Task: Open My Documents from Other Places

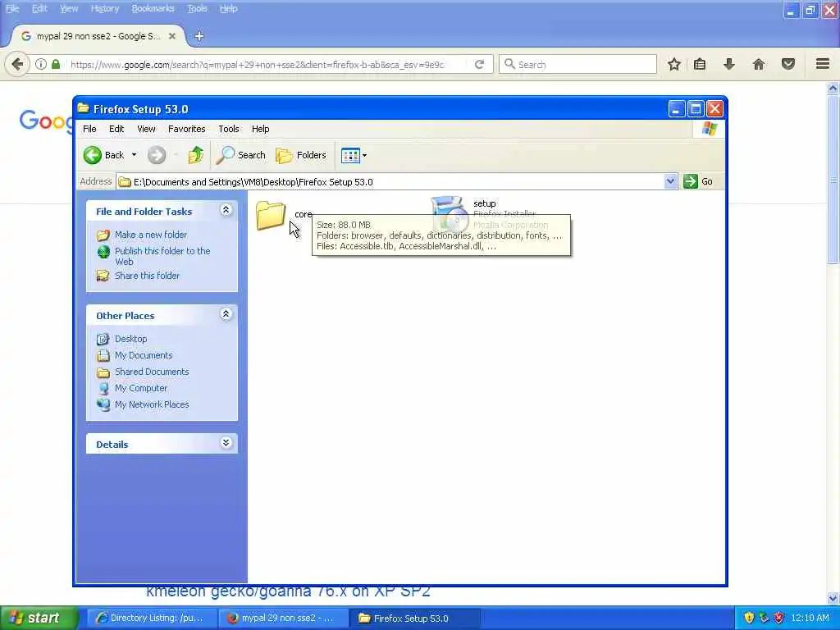Action: (144, 355)
